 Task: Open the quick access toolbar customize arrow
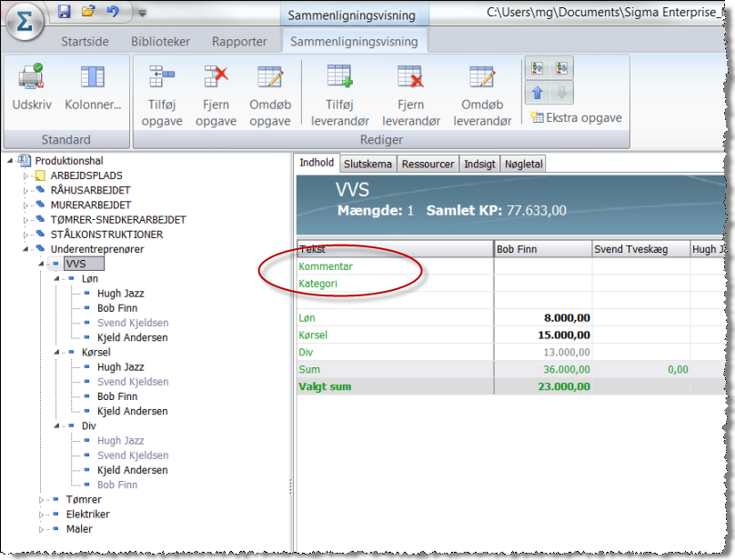point(143,13)
